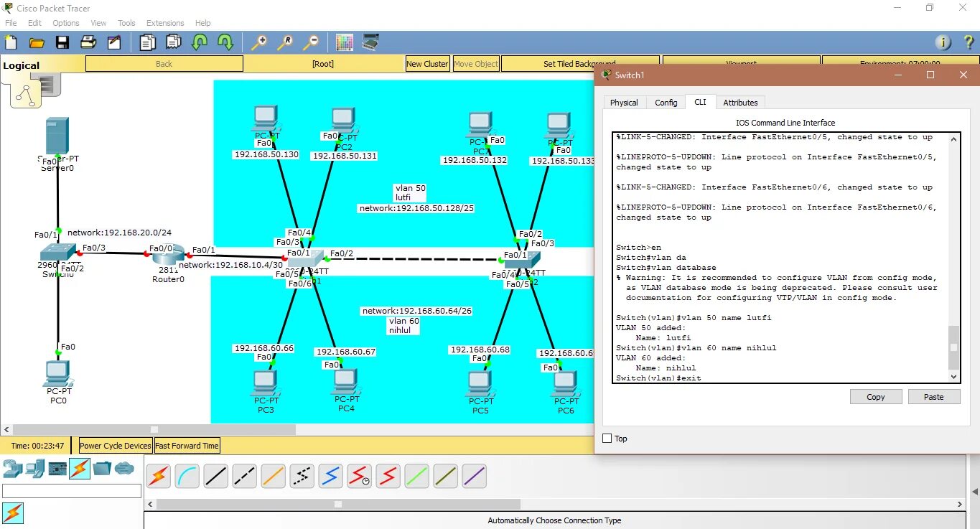Screen dimensions: 980x529
Task: Open the drawing palette icon
Action: point(345,42)
